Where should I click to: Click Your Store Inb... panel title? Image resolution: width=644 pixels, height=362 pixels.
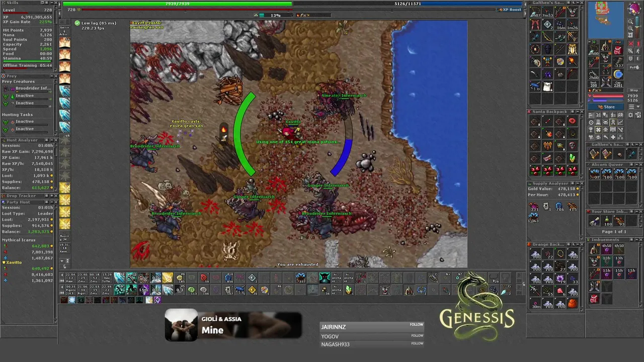tap(609, 212)
